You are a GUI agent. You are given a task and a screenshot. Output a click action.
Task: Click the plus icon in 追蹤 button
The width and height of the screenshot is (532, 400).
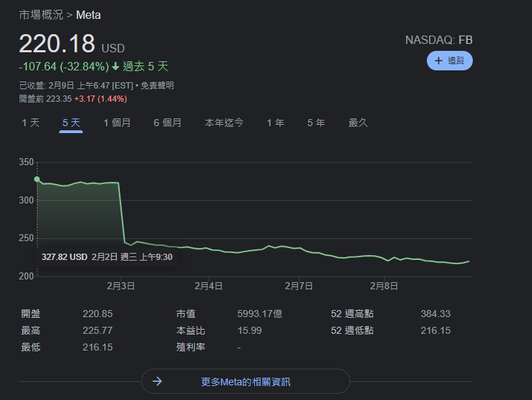click(439, 61)
